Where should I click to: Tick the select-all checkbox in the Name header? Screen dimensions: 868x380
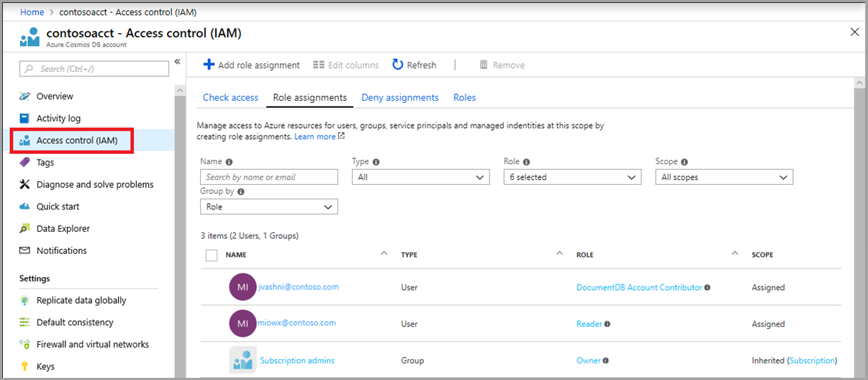[x=212, y=255]
